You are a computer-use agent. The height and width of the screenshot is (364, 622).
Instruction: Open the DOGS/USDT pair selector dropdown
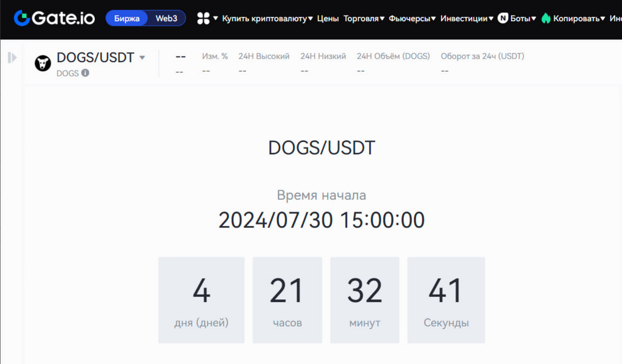pos(143,57)
